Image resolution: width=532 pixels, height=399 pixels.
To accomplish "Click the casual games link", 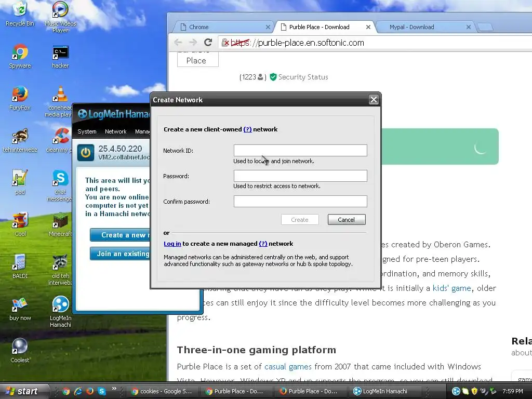I will click(288, 366).
